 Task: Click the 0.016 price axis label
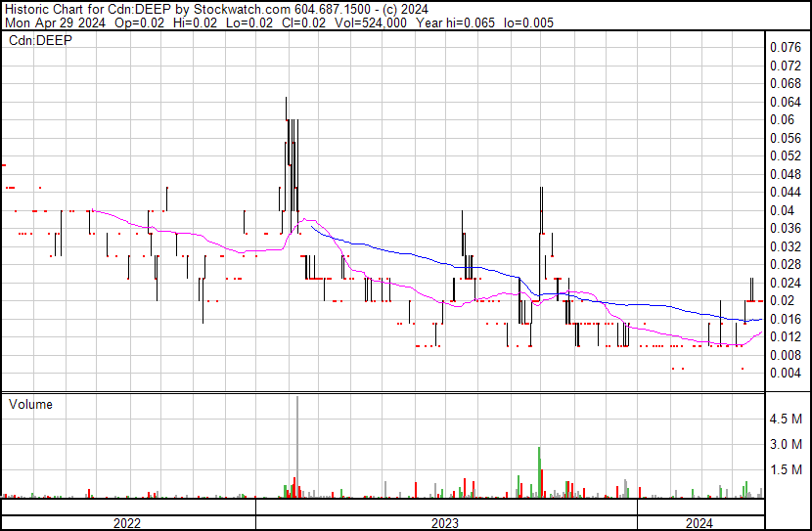click(786, 319)
